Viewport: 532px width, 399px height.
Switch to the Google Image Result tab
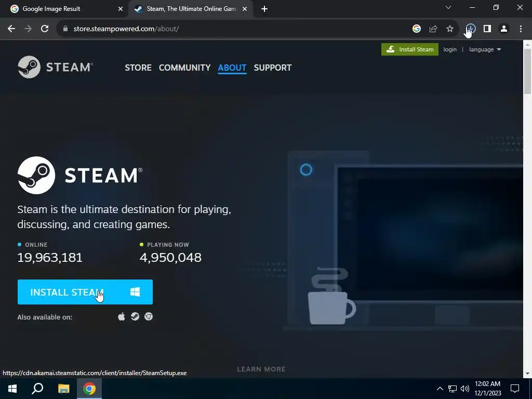tap(64, 9)
